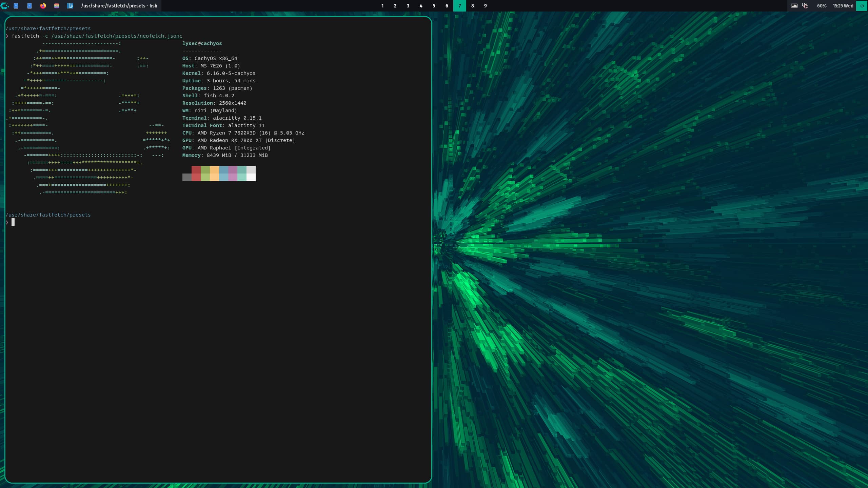Open the blue sidebar-document app icon
This screenshot has width=868, height=488.
(x=70, y=6)
